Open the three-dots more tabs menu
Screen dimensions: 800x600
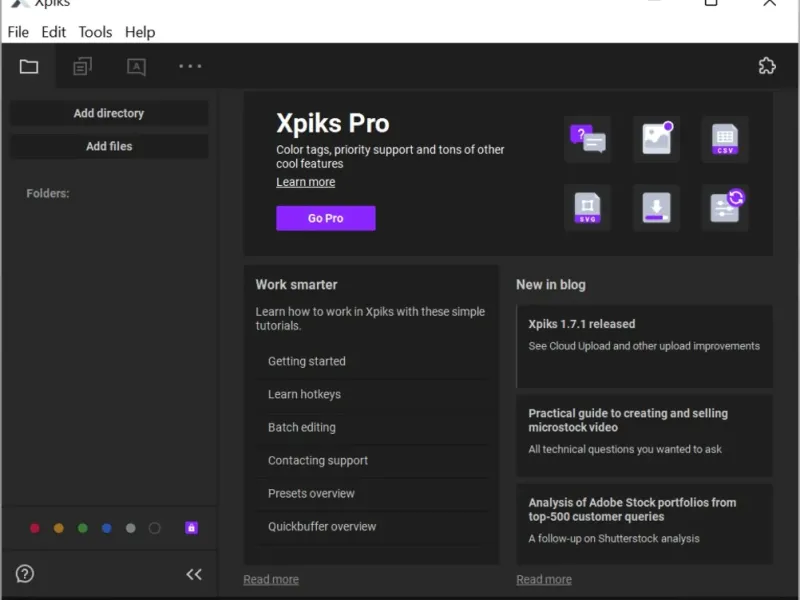(x=190, y=66)
